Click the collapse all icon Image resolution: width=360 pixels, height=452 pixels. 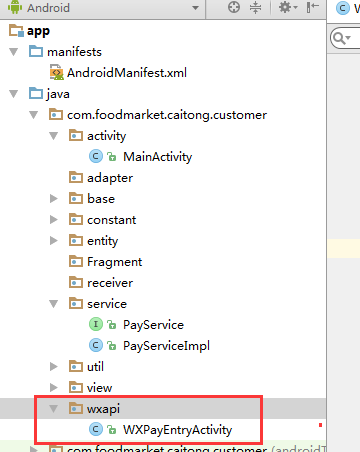coord(256,7)
